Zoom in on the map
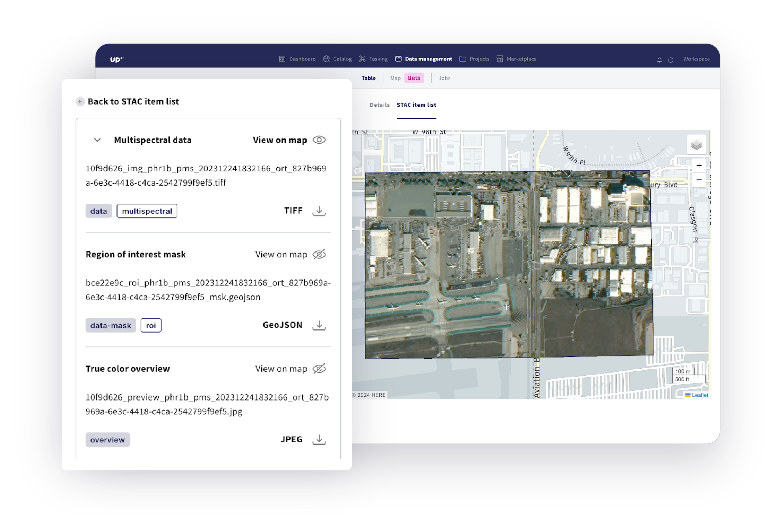782x532 pixels. pyautogui.click(x=699, y=165)
